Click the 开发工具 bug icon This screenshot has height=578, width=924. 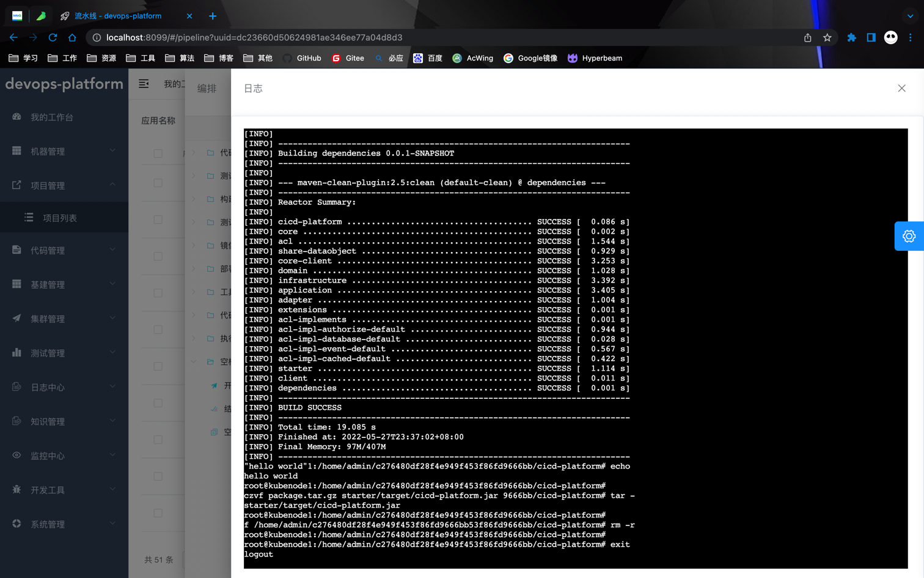[x=16, y=490]
